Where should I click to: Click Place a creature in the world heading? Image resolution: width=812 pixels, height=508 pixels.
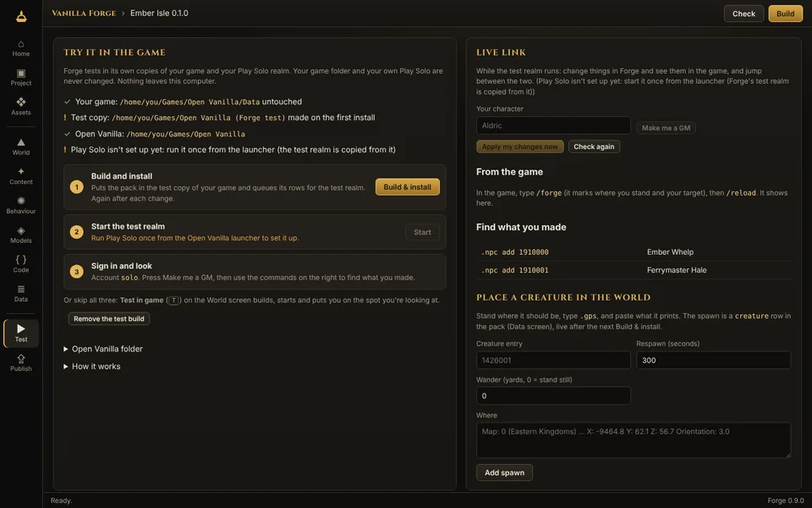(563, 297)
